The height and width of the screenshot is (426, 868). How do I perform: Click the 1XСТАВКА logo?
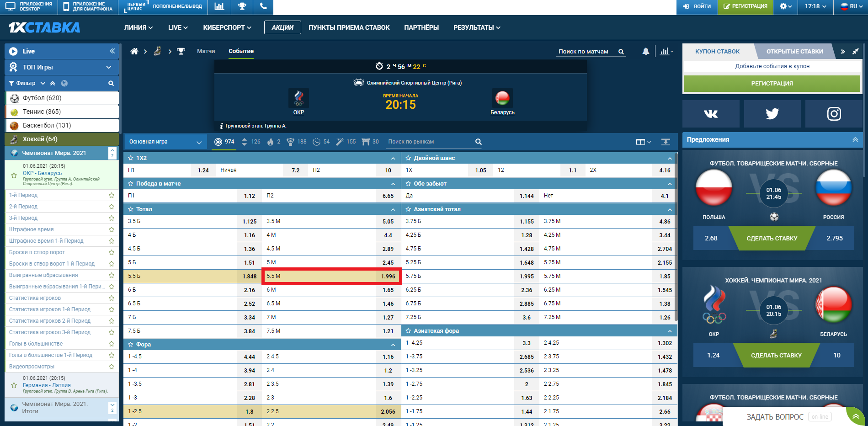pos(44,27)
